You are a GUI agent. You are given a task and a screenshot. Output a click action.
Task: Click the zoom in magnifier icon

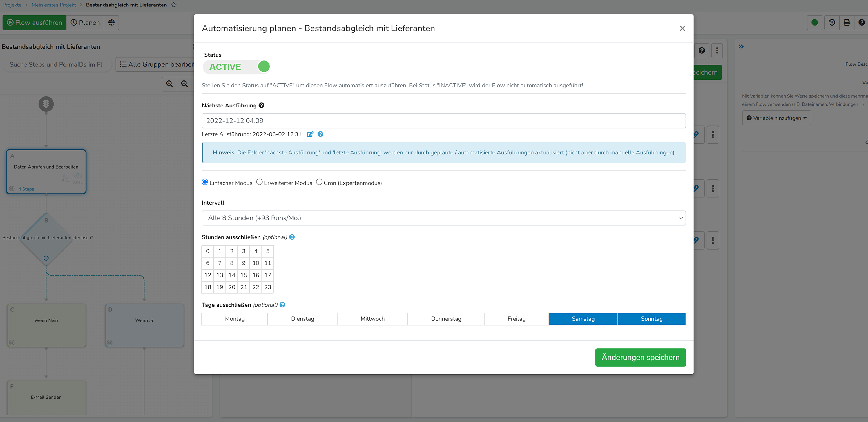coord(169,84)
